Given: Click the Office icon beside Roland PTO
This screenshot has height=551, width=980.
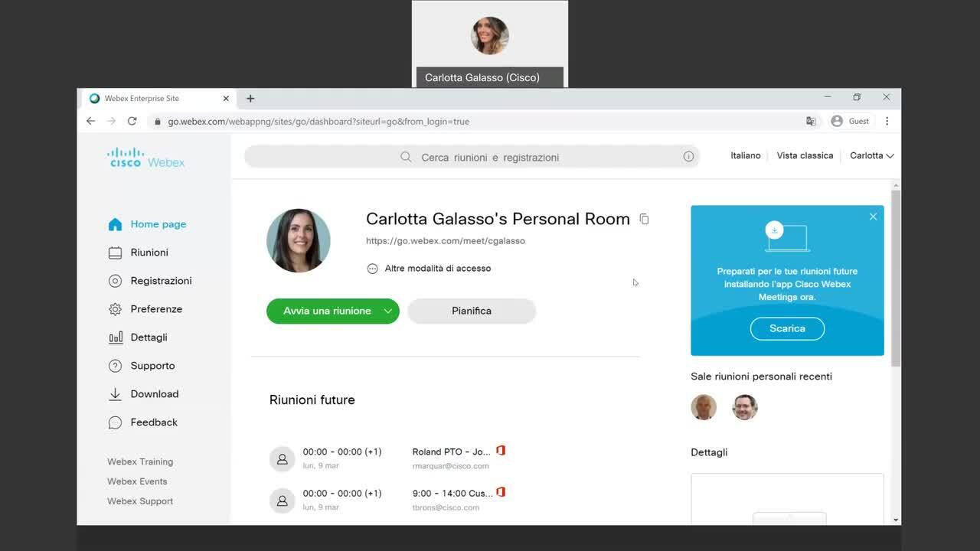Looking at the screenshot, I should [x=501, y=450].
